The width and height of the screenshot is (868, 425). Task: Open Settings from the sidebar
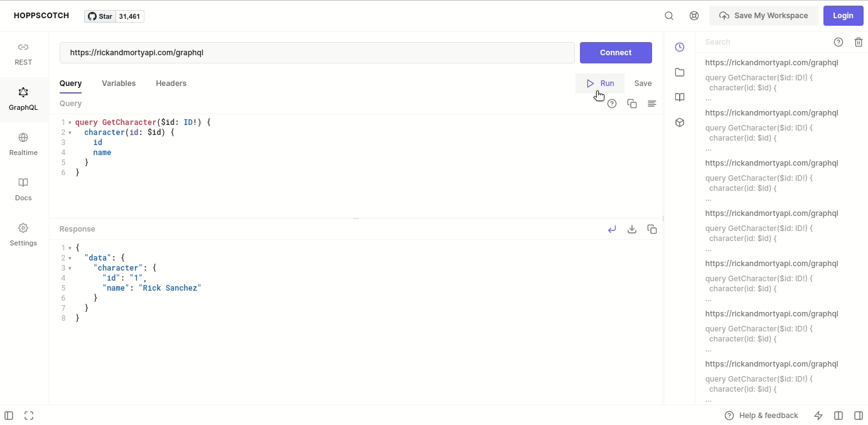[23, 235]
